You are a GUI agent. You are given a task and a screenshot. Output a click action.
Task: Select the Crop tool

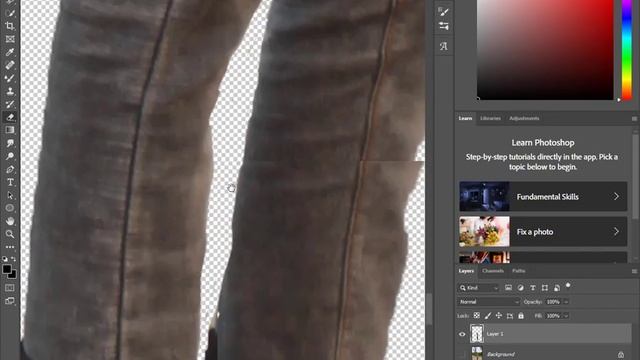pos(10,26)
